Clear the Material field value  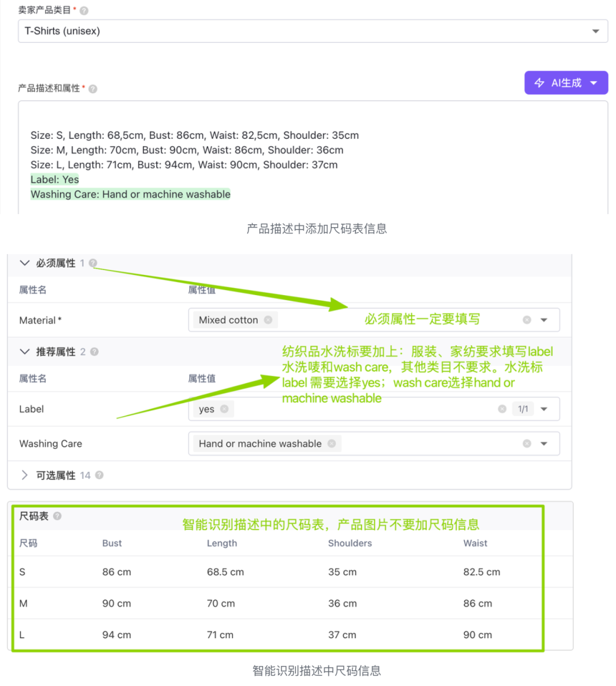[527, 320]
